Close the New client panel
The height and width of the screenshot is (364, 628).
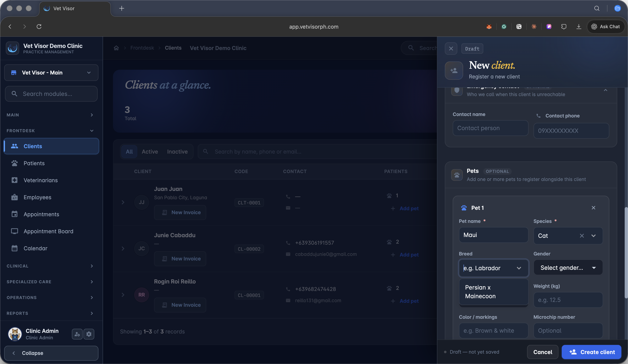point(451,49)
